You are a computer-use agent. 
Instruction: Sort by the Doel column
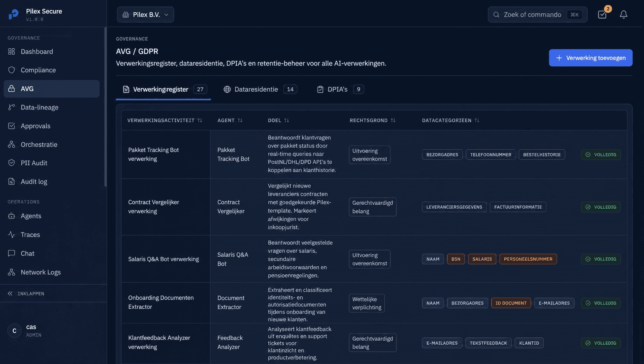[279, 120]
